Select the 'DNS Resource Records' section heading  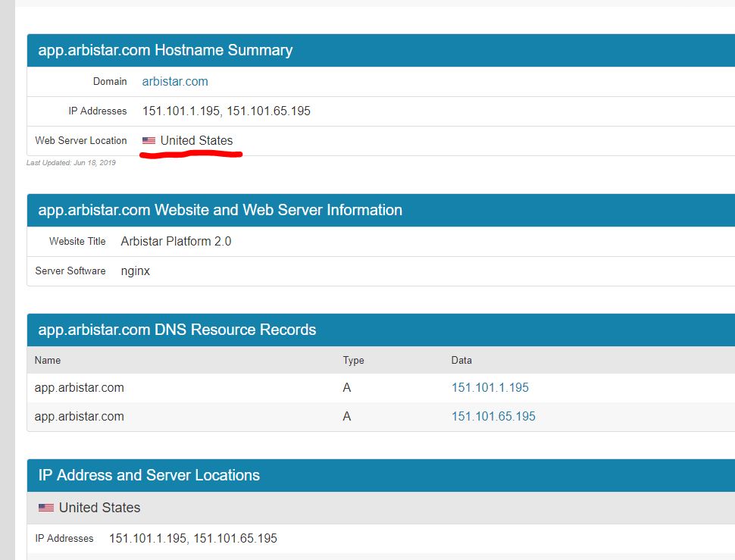coord(177,330)
